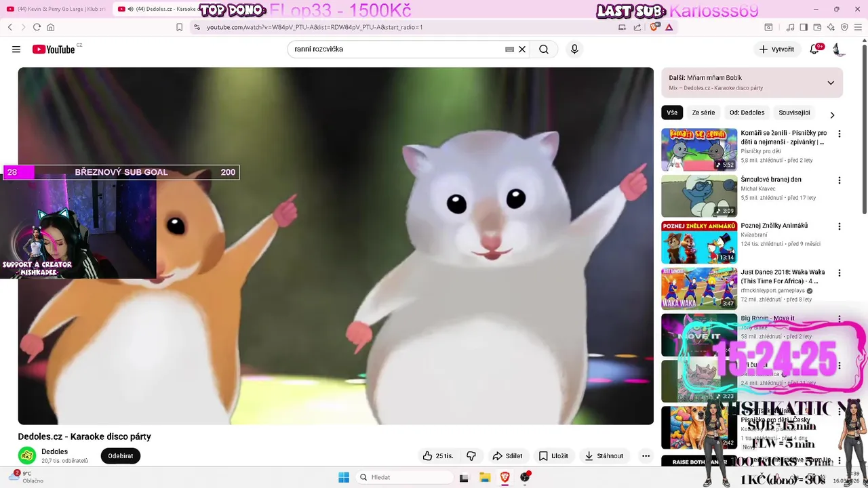Open options menu for 'Komáři se ženili' video
The width and height of the screenshot is (868, 488).
[x=840, y=134]
